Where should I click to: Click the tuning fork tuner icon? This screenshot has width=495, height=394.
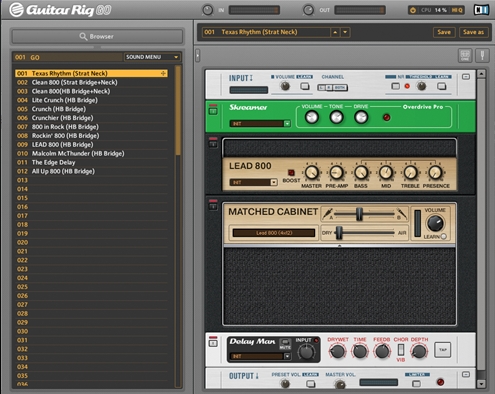482,56
